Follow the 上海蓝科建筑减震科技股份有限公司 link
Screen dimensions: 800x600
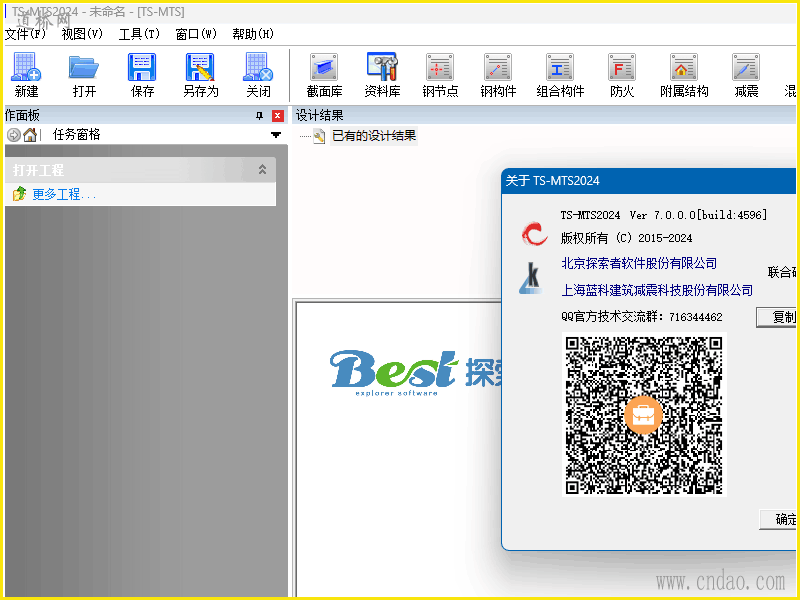pos(657,290)
